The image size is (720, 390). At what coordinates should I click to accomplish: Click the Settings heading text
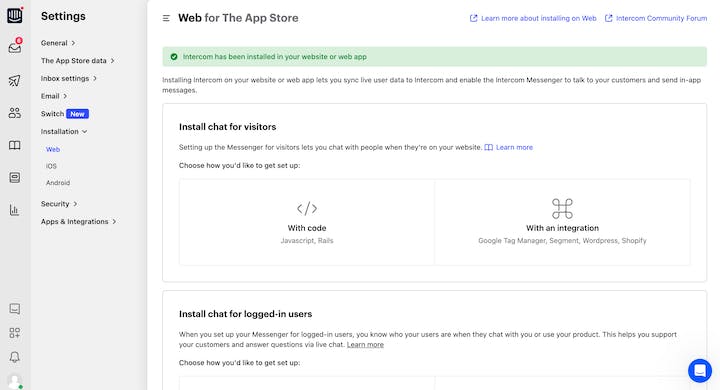63,16
